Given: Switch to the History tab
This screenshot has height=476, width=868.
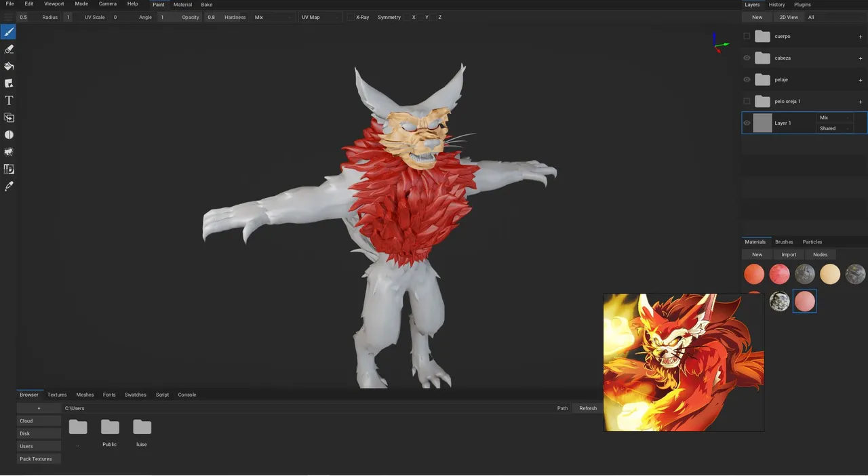Looking at the screenshot, I should point(776,5).
